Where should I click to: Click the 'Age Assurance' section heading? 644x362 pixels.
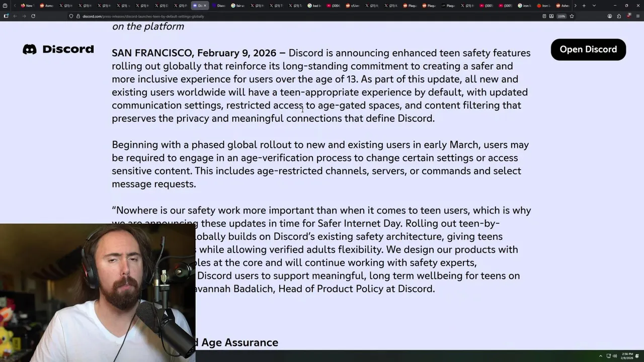239,342
